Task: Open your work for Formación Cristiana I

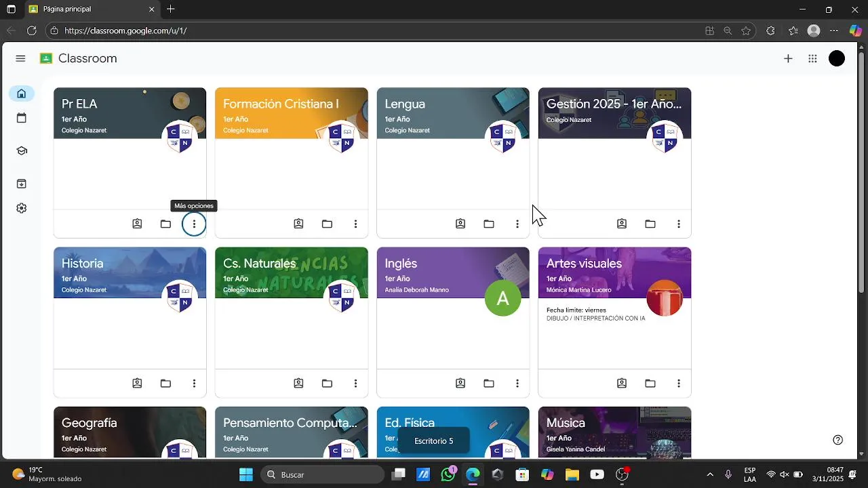Action: coord(298,224)
